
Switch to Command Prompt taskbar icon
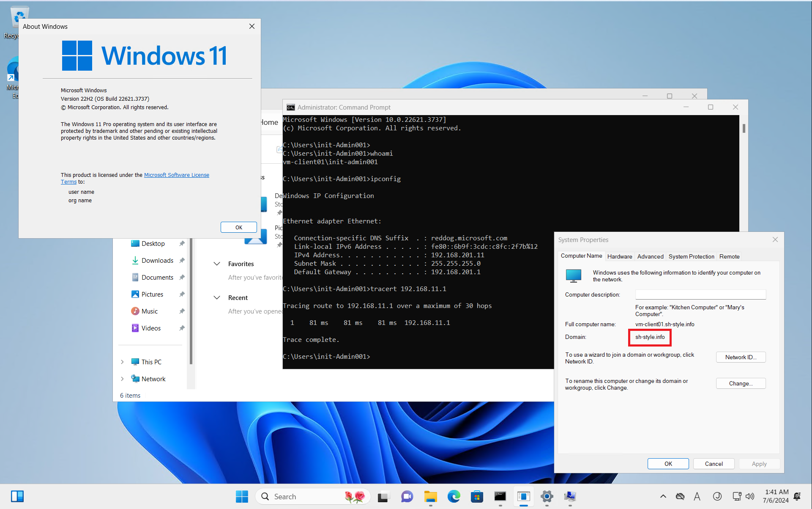(x=500, y=496)
